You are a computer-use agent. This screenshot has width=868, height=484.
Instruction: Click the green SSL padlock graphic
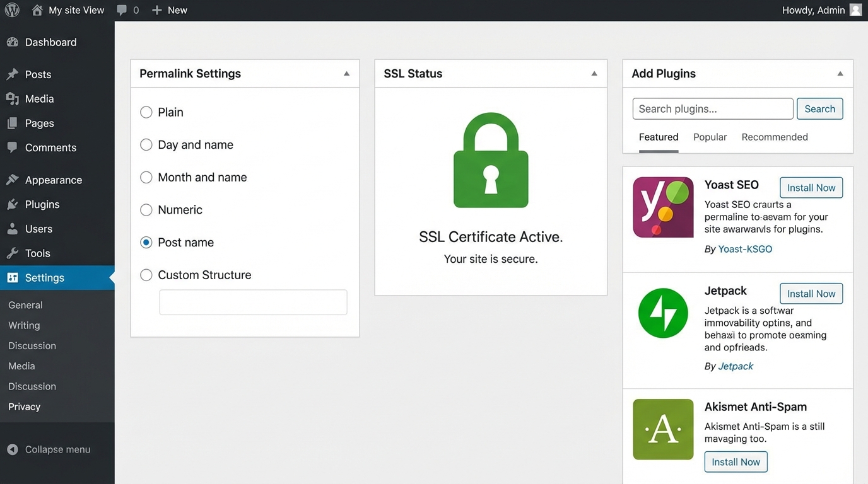491,159
